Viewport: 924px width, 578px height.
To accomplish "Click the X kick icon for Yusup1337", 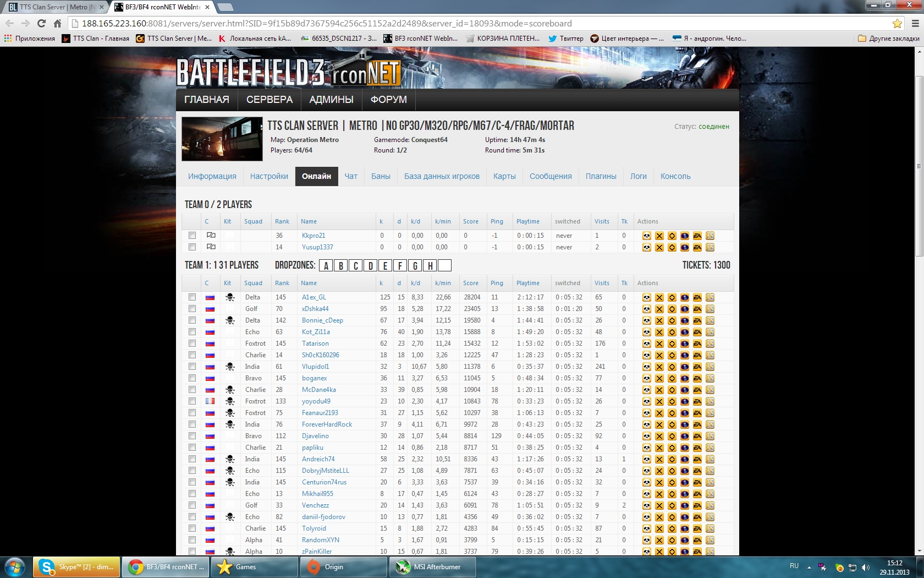I will coord(659,247).
